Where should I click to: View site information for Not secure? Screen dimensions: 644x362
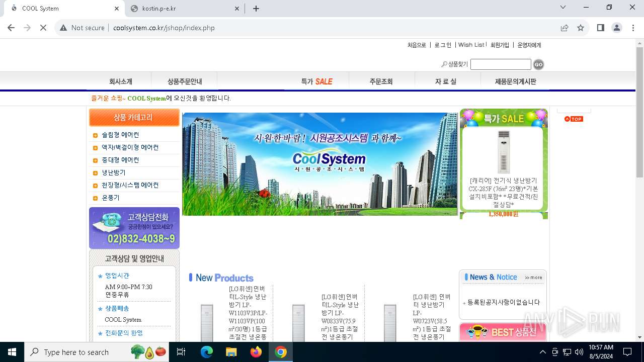click(83, 28)
